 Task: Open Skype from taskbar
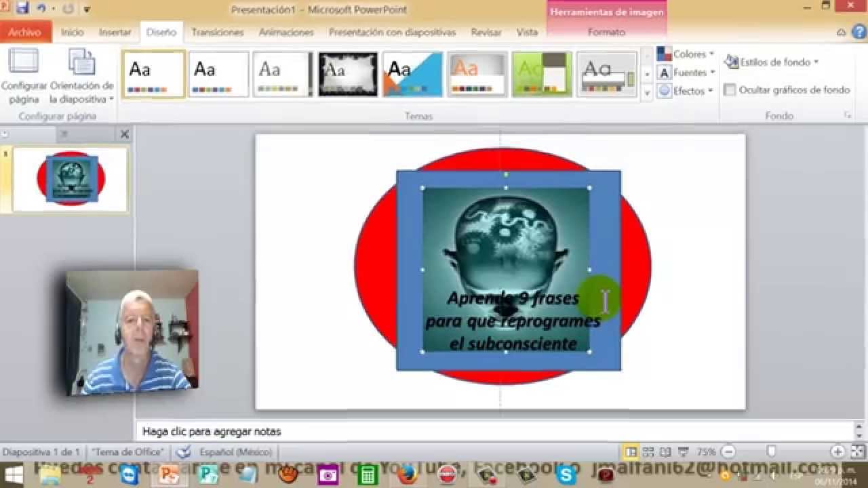coord(566,476)
